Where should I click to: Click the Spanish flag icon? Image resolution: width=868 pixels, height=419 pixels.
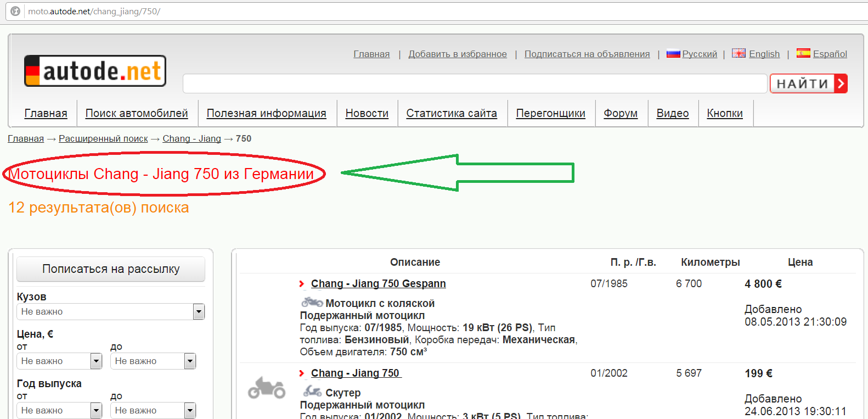pyautogui.click(x=803, y=53)
